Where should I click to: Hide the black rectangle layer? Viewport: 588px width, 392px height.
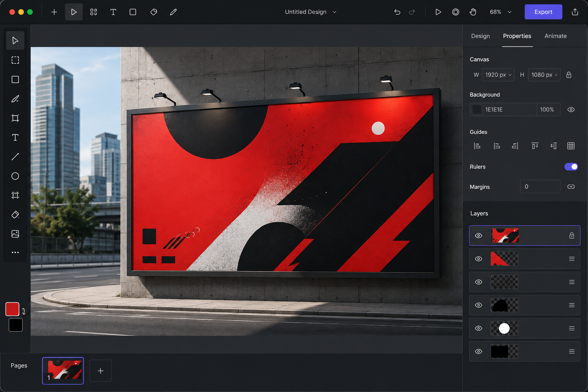(x=479, y=351)
